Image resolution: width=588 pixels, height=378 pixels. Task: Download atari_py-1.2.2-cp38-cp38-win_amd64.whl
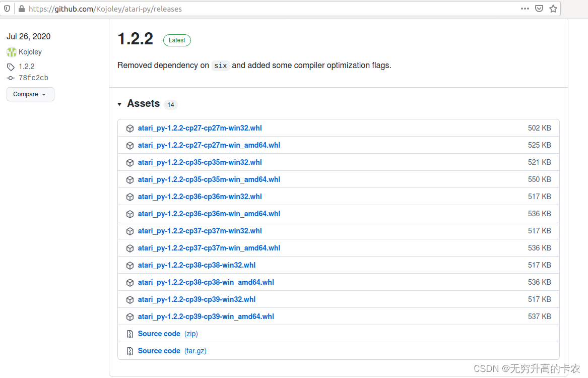pyautogui.click(x=206, y=282)
